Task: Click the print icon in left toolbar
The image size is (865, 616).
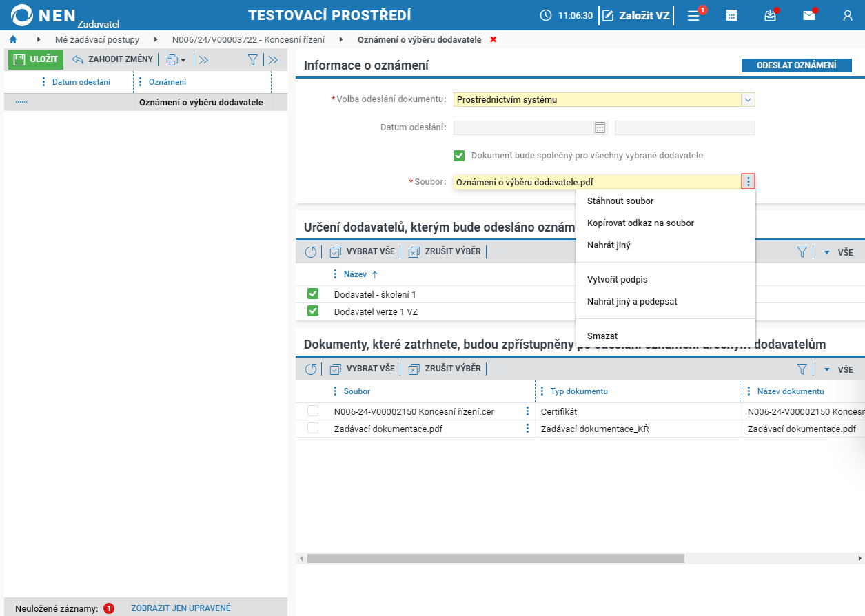Action: pos(176,60)
